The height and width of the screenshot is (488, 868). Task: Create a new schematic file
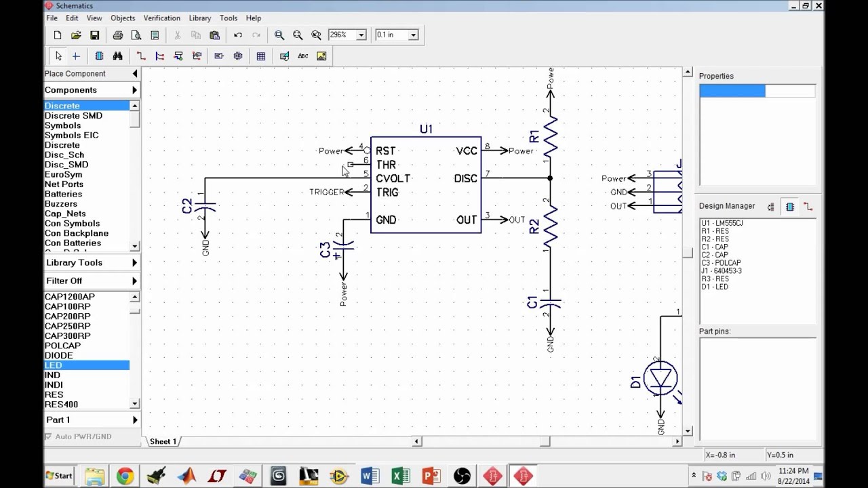point(58,35)
